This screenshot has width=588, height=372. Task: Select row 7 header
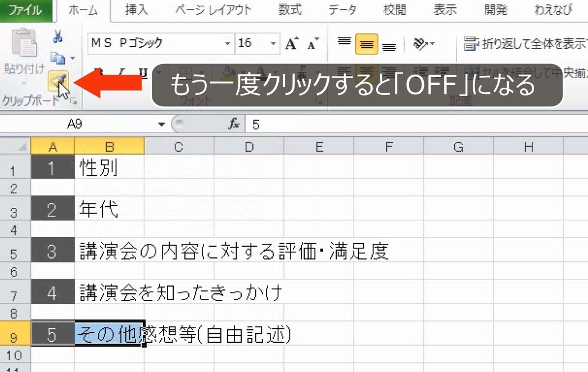[x=15, y=292]
